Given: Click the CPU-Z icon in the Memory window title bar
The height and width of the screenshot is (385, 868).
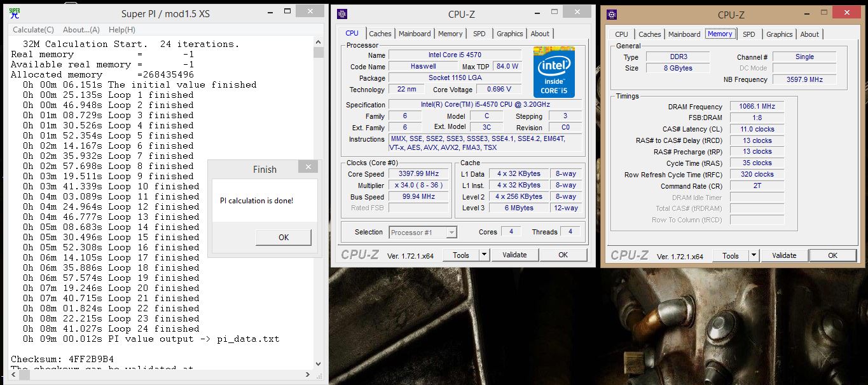Looking at the screenshot, I should (x=612, y=15).
